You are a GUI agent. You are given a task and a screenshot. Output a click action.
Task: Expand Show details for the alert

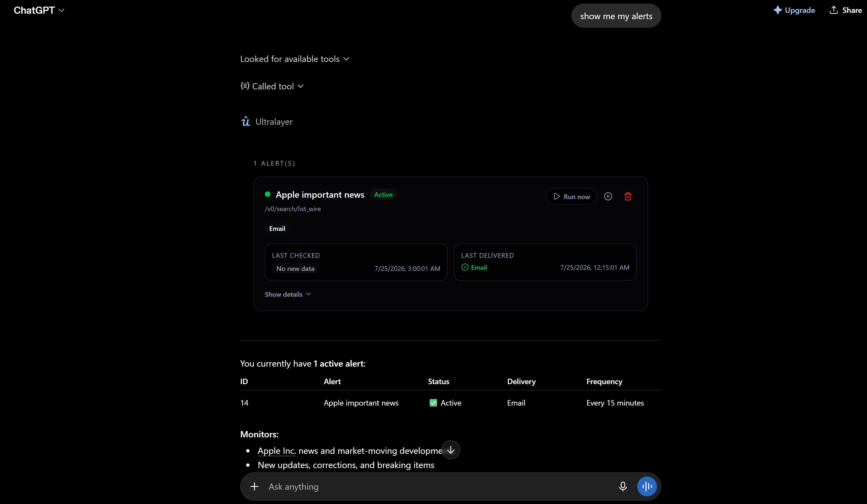[x=288, y=294]
